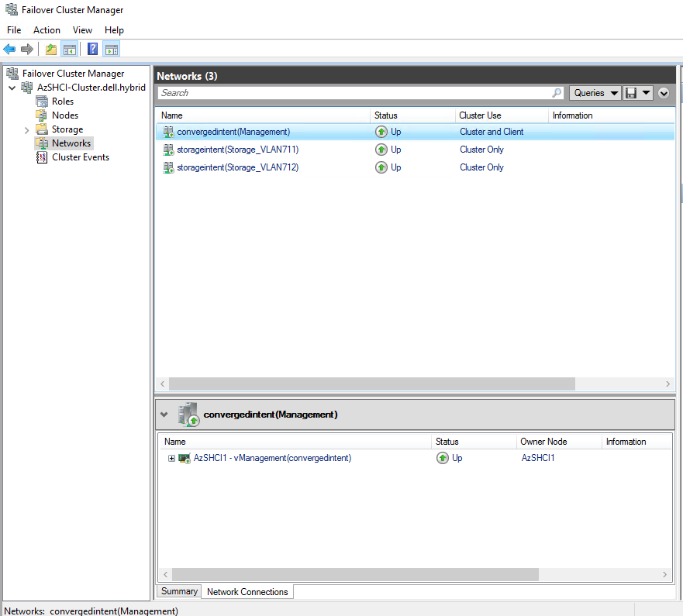
Task: Expand the Storage tree node
Action: click(x=27, y=130)
